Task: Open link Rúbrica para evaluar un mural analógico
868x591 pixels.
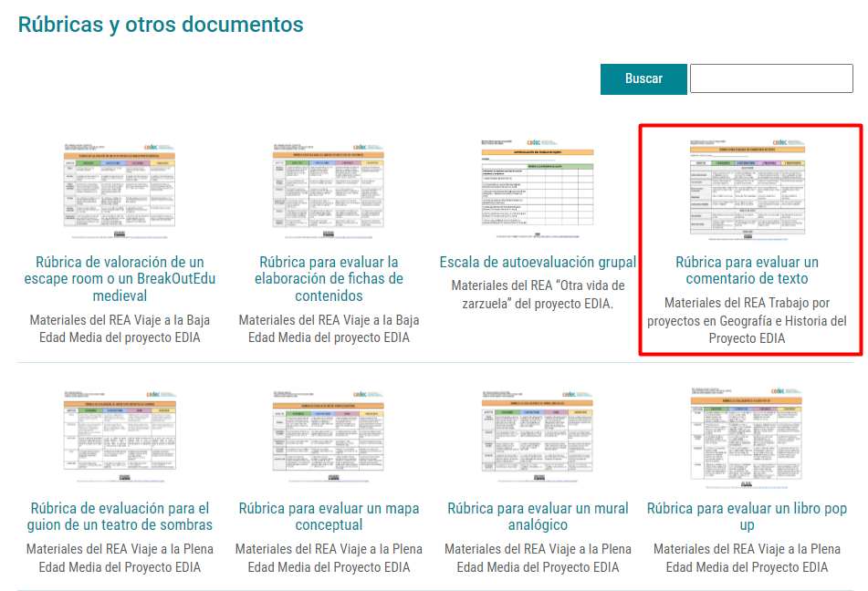Action: point(538,516)
